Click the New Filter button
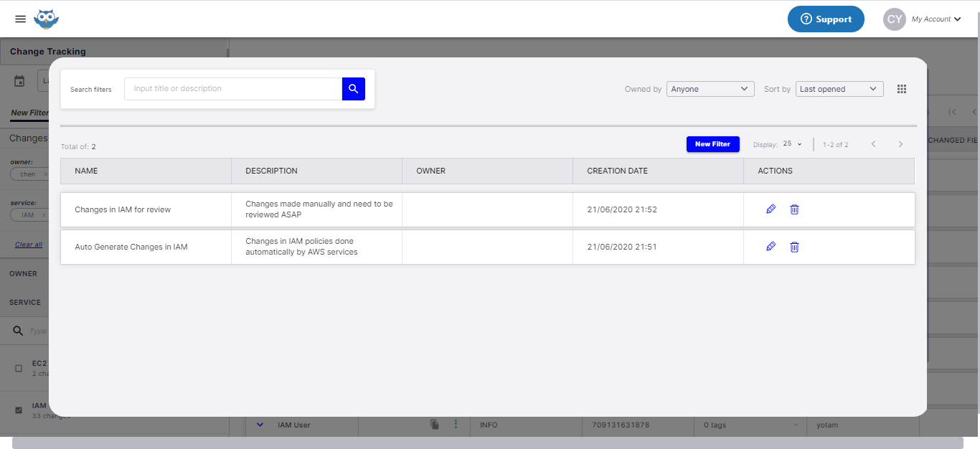Viewport: 980px width, 449px height. [712, 144]
